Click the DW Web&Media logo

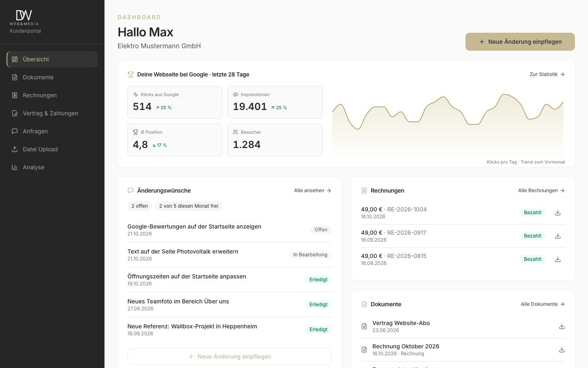pyautogui.click(x=24, y=18)
